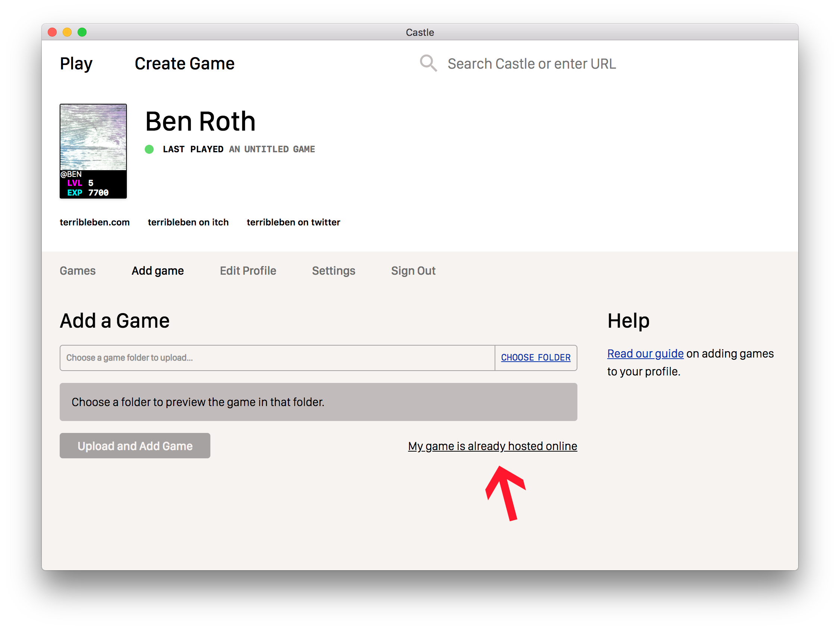Click the Sign Out tab
Image resolution: width=840 pixels, height=630 pixels.
coord(413,271)
